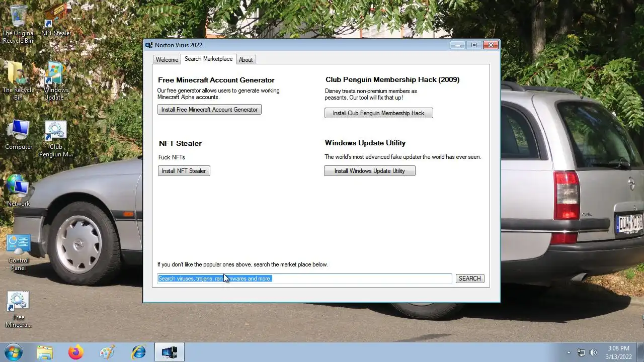
Task: Open the Windows Update desktop shortcut
Action: pyautogui.click(x=56, y=80)
